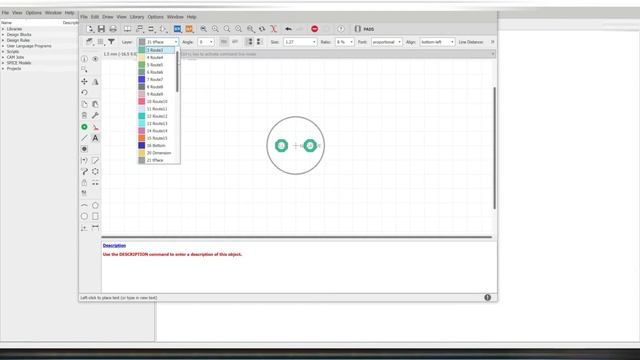Toggle horizontal text alignment option
The image size is (640, 360).
point(259,42)
